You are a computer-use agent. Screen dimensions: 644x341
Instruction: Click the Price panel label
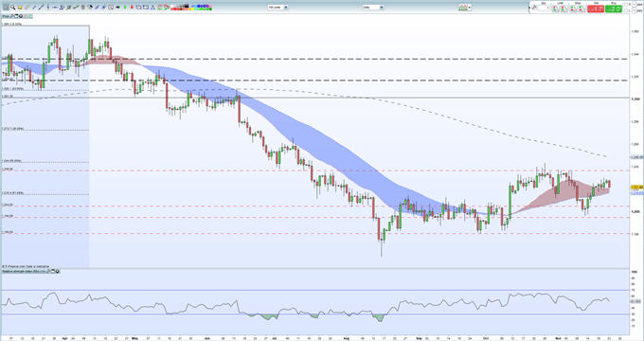[x=6, y=16]
